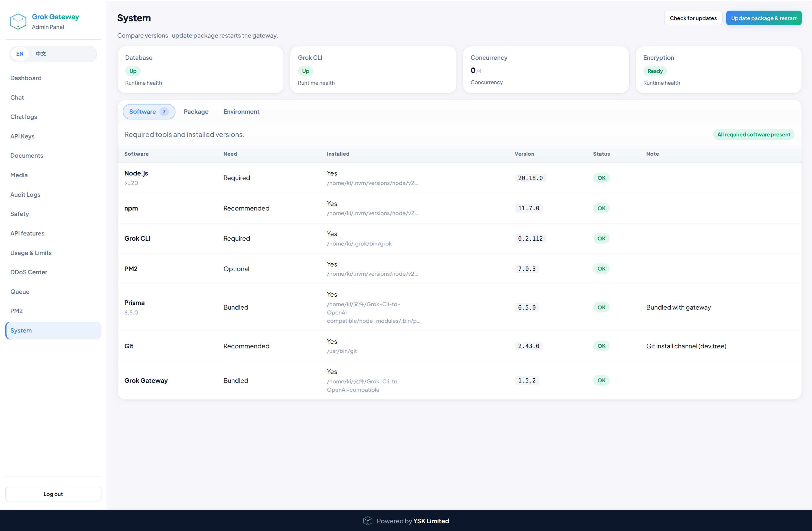Click the Software column header

pos(136,154)
